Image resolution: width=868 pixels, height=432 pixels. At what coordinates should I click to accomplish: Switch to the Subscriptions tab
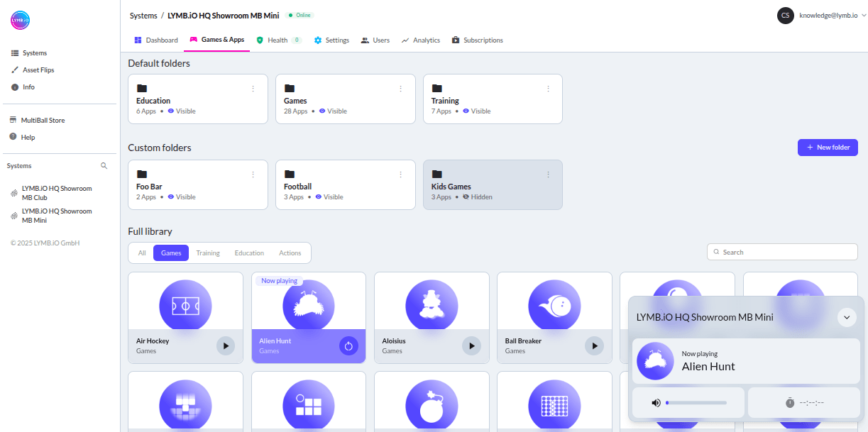(477, 40)
